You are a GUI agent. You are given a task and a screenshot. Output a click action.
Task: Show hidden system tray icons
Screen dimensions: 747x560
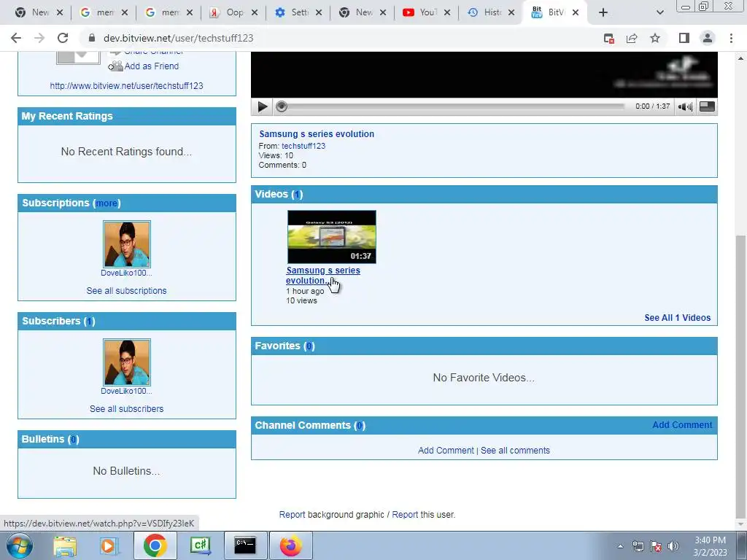(x=620, y=546)
